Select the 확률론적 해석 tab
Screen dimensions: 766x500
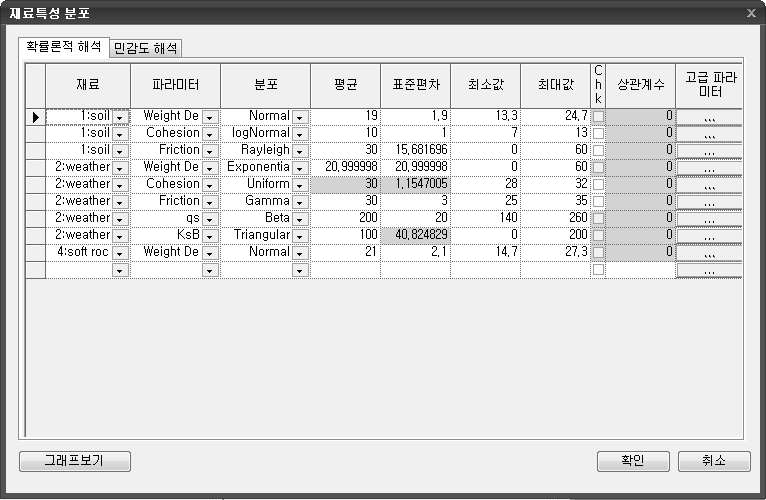pyautogui.click(x=64, y=47)
